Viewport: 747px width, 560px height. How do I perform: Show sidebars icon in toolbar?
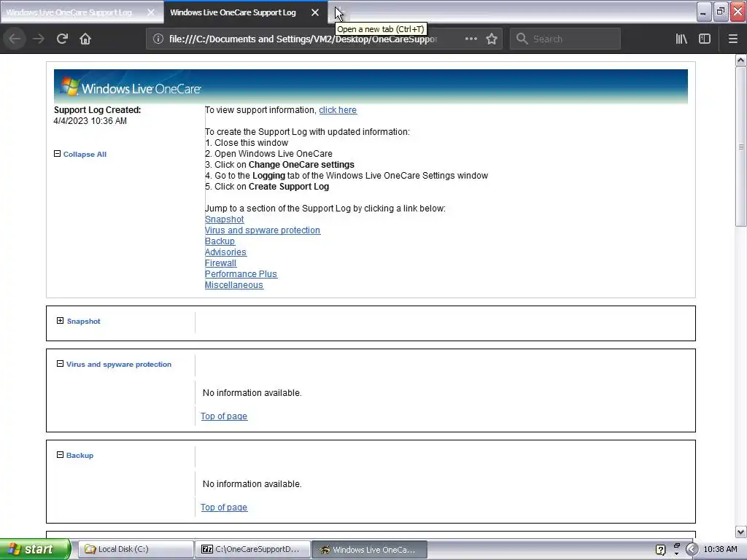point(705,39)
